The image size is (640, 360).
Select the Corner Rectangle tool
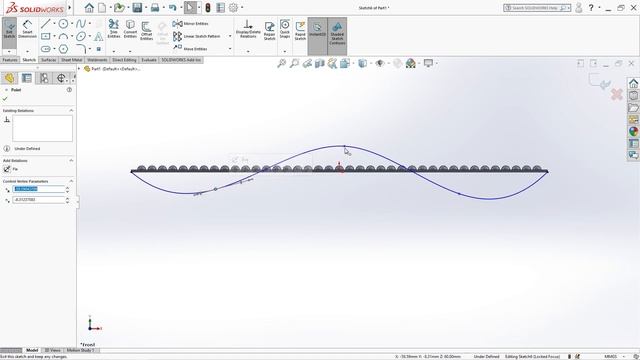46,36
